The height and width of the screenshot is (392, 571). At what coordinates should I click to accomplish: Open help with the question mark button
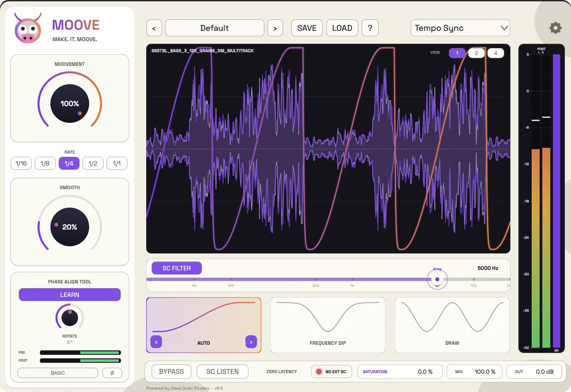tap(370, 28)
